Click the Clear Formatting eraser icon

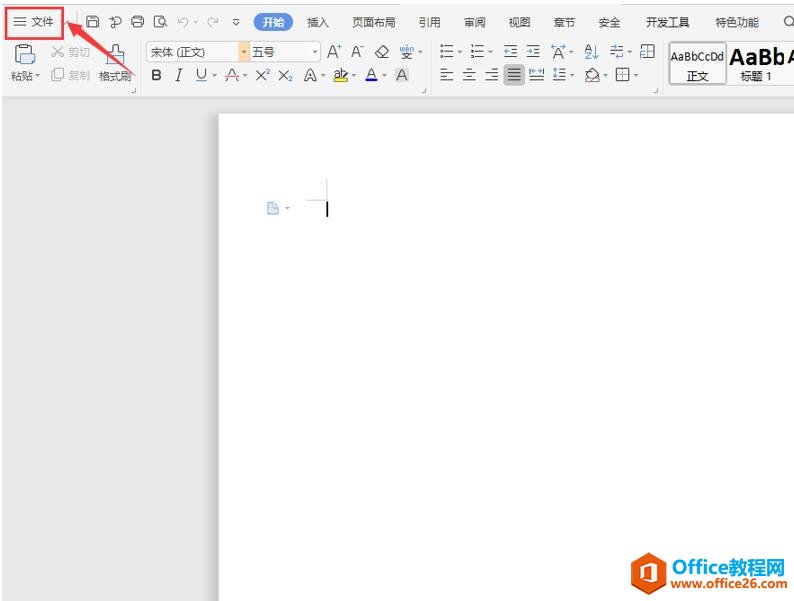pyautogui.click(x=381, y=52)
